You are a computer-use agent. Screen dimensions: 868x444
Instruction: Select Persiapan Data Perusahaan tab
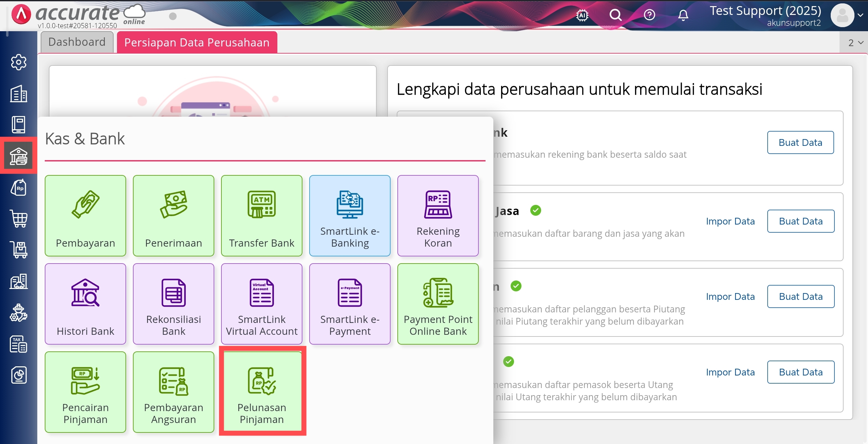197,42
